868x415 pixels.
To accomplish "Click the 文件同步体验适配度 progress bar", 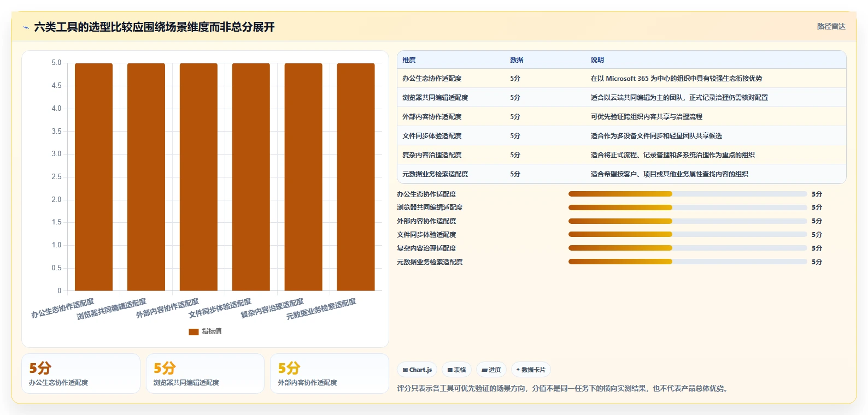I will pyautogui.click(x=688, y=234).
